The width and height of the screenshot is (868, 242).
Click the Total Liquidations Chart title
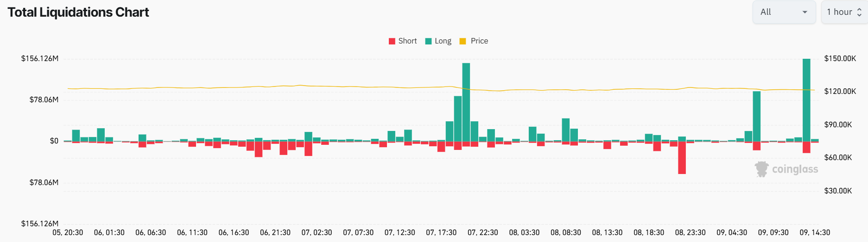78,12
